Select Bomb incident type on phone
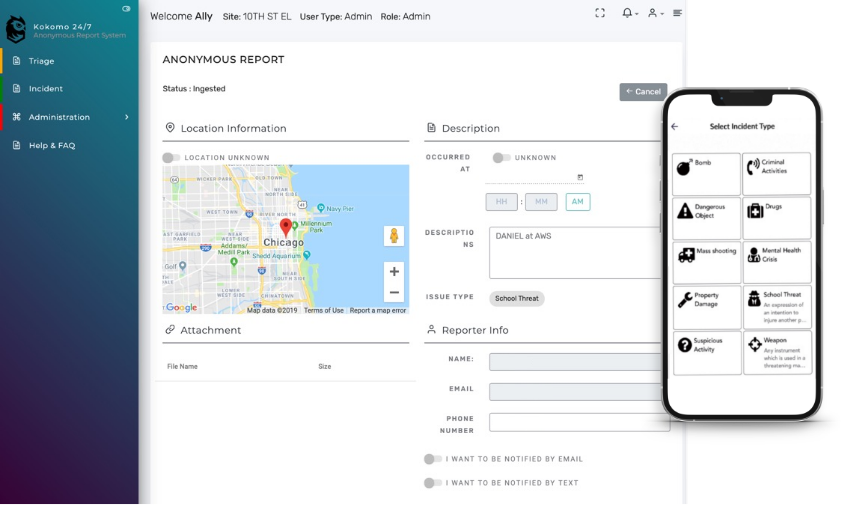Viewport: 854px width, 505px height. pos(706,174)
